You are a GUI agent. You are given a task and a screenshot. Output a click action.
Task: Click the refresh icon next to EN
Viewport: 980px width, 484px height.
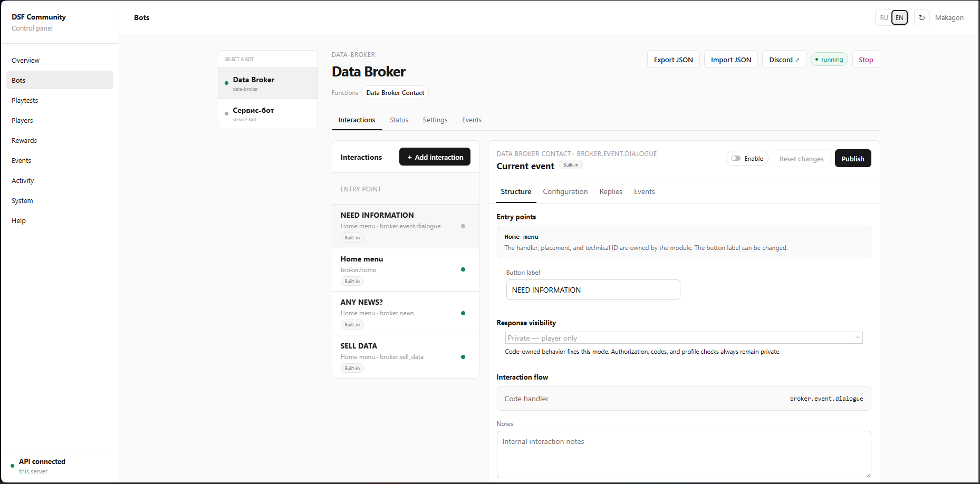pyautogui.click(x=921, y=17)
